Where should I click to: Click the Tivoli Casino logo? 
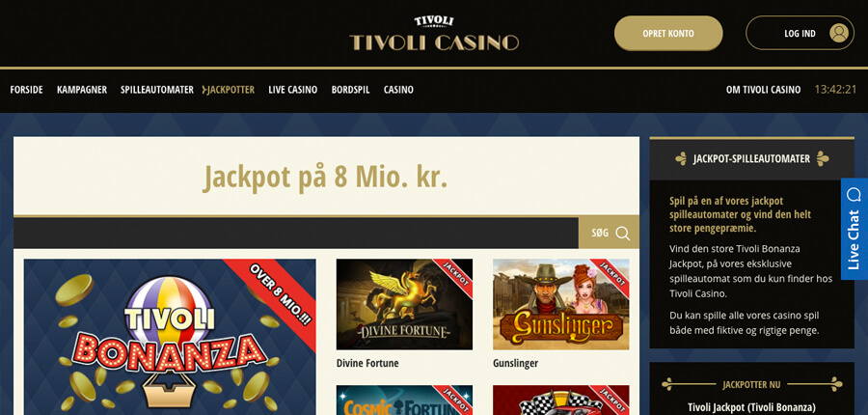(x=434, y=33)
